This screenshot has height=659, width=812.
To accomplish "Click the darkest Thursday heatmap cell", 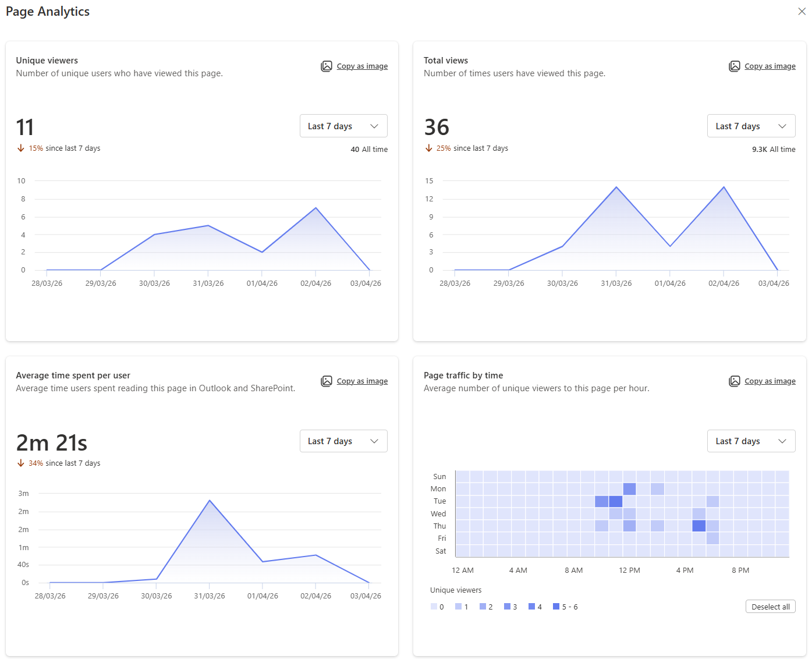I will [x=698, y=526].
